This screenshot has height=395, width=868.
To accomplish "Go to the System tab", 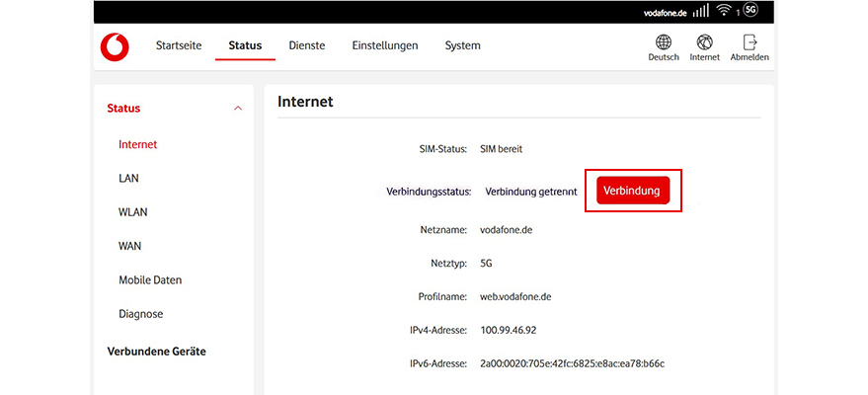I will (x=462, y=45).
